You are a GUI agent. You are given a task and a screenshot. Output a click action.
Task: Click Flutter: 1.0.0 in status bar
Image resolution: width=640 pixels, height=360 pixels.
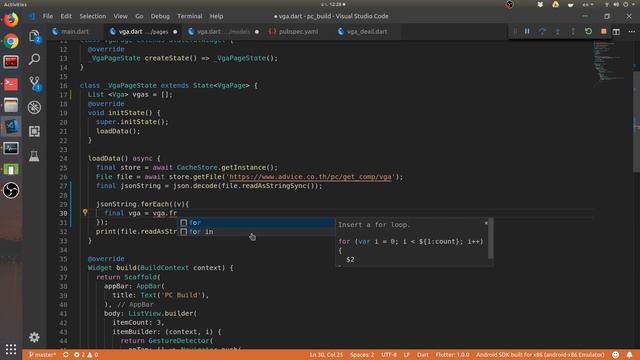coord(452,355)
